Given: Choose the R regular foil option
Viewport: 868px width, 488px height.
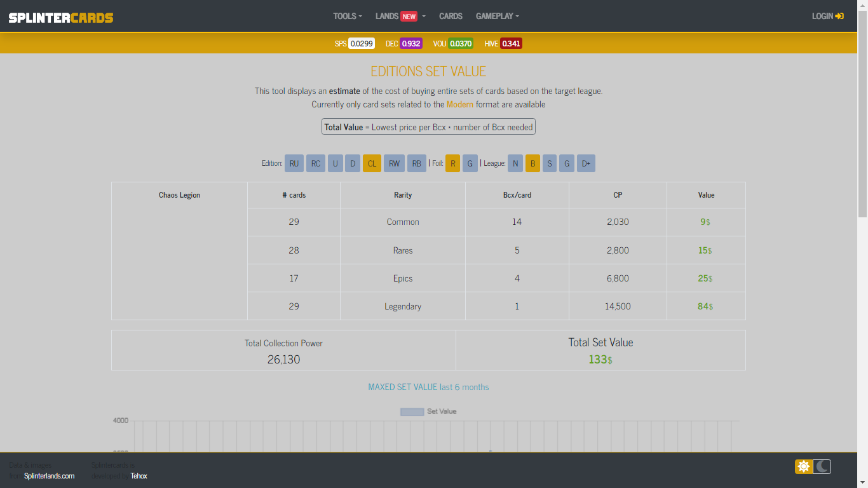Looking at the screenshot, I should click(x=452, y=163).
